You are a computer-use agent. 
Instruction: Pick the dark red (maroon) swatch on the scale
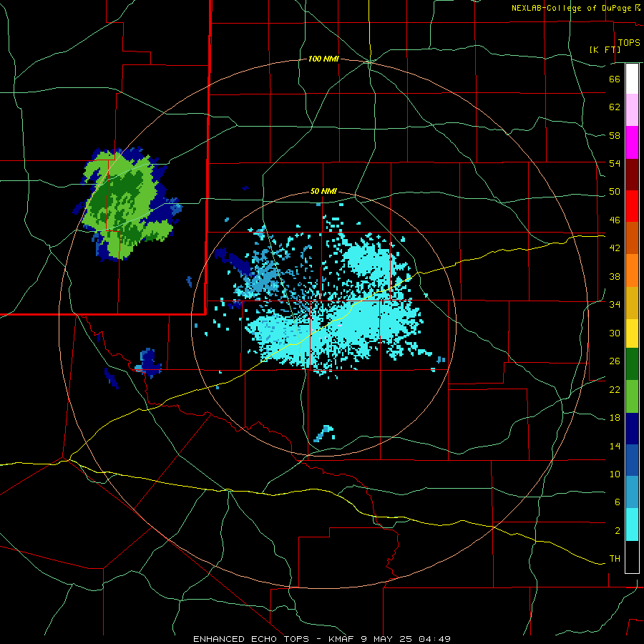(x=632, y=174)
